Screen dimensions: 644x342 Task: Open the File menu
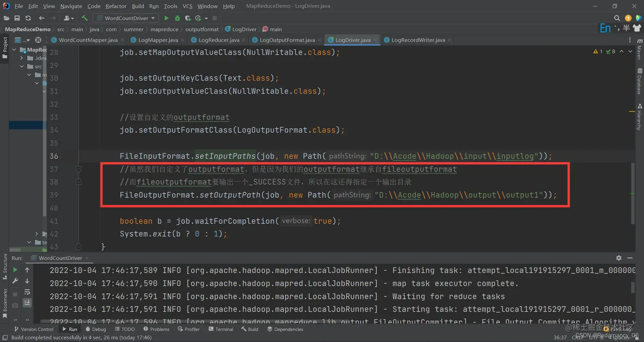pyautogui.click(x=19, y=6)
